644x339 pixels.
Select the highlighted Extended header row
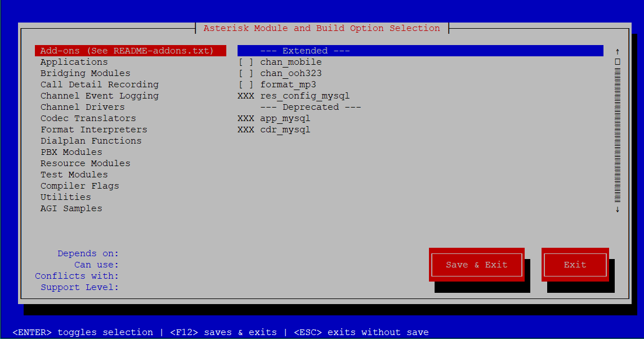coord(421,51)
